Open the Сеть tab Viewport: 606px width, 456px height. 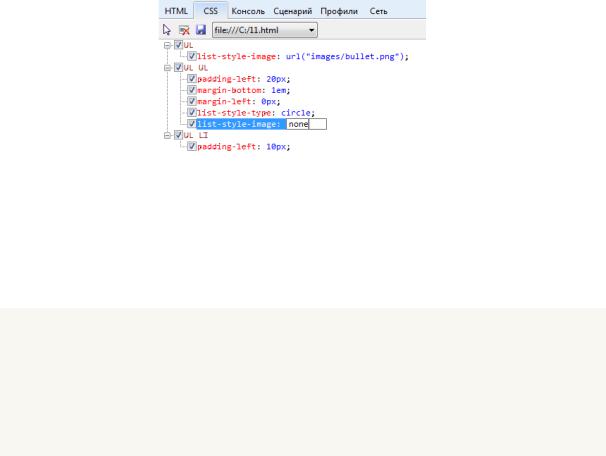pos(378,11)
